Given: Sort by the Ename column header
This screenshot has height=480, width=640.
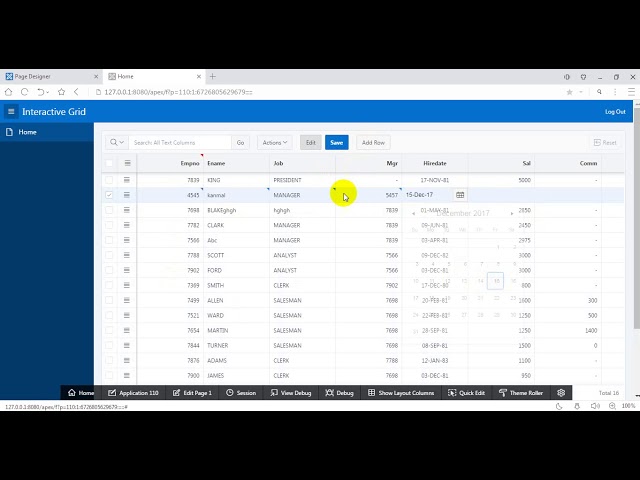Looking at the screenshot, I should (216, 163).
